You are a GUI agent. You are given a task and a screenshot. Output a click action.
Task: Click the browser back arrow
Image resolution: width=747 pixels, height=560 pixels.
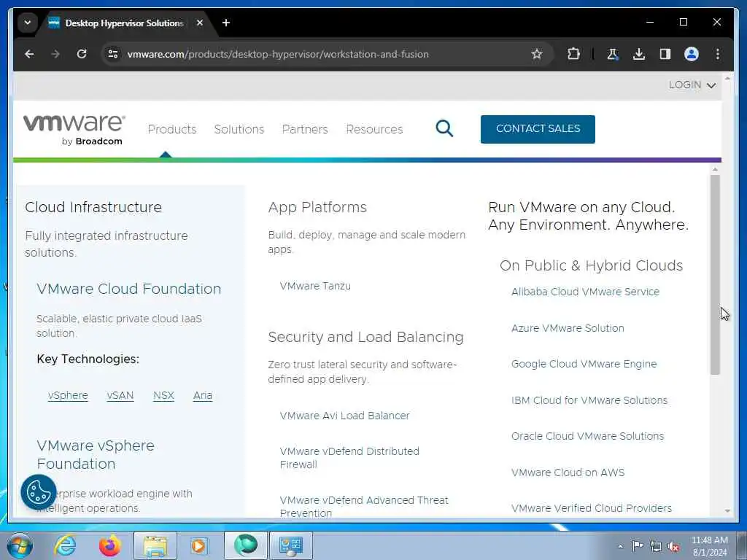[x=29, y=54]
